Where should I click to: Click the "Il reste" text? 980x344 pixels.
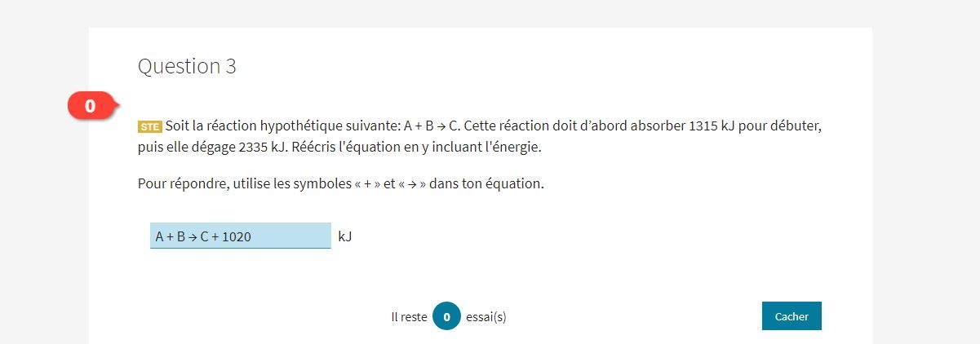[x=409, y=316]
